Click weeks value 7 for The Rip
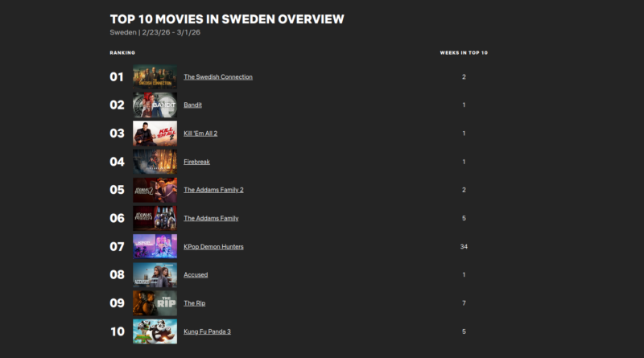 [464, 303]
